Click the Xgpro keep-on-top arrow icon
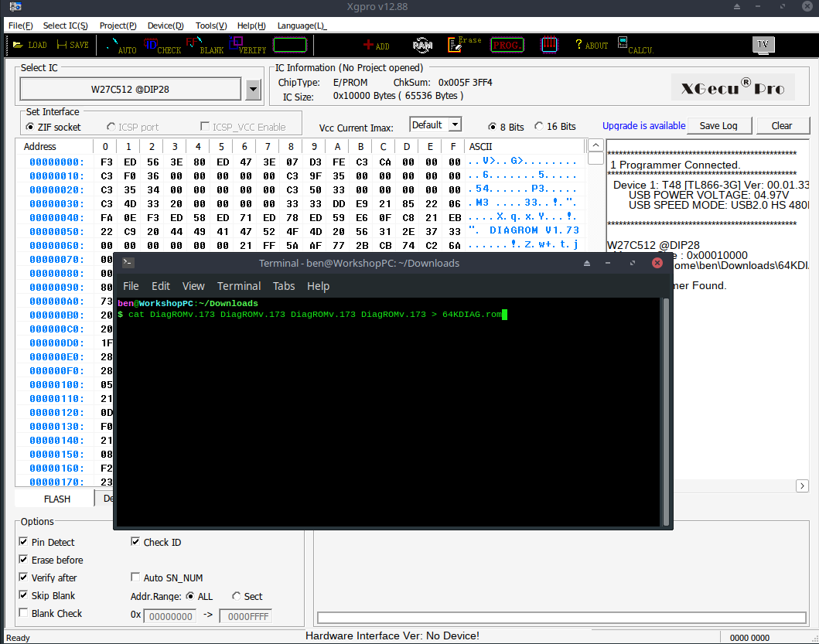Image resolution: width=819 pixels, height=644 pixels. (x=737, y=7)
